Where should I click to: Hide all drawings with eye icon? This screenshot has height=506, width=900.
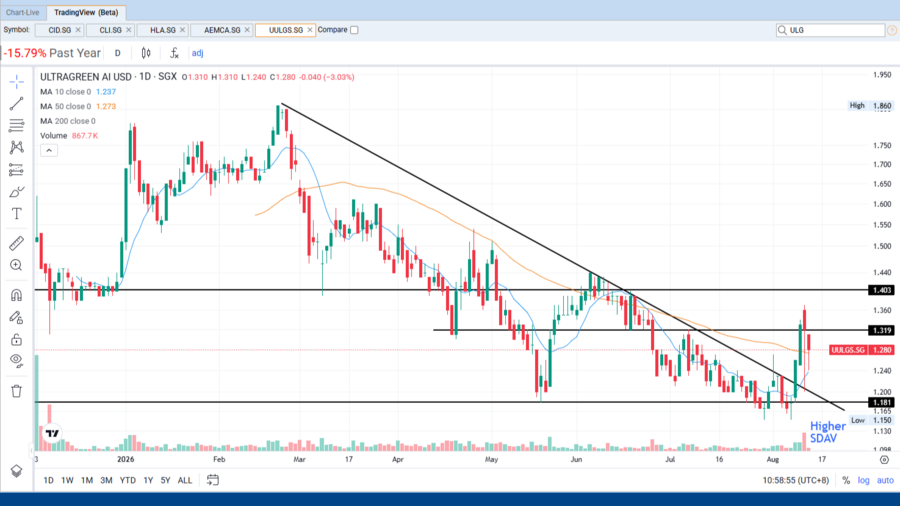pos(16,361)
